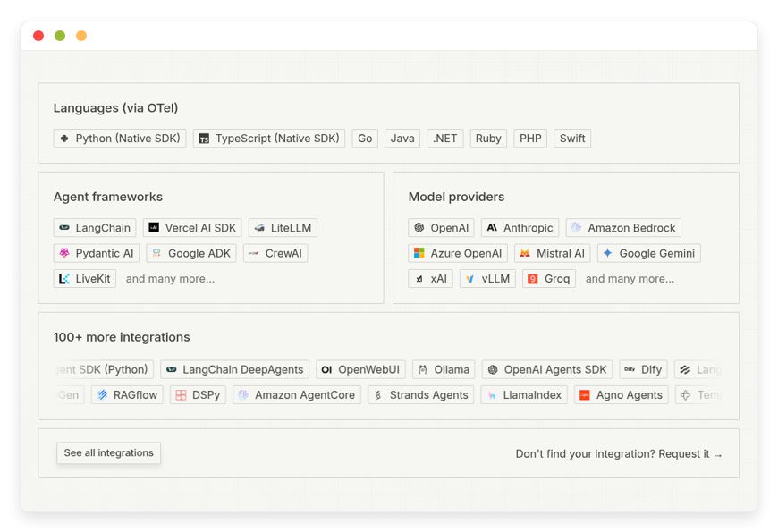778x532 pixels.
Task: Select the Swift language chip
Action: pyautogui.click(x=572, y=139)
